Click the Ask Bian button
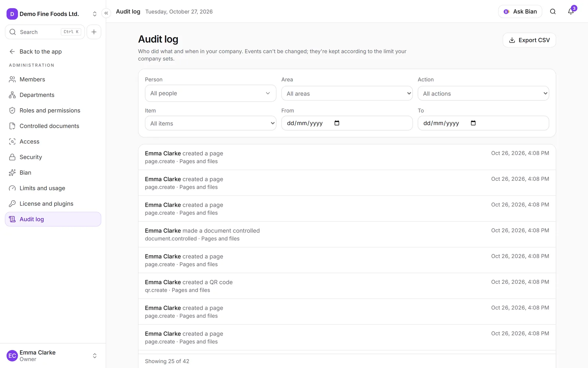The image size is (588, 368). pyautogui.click(x=520, y=11)
